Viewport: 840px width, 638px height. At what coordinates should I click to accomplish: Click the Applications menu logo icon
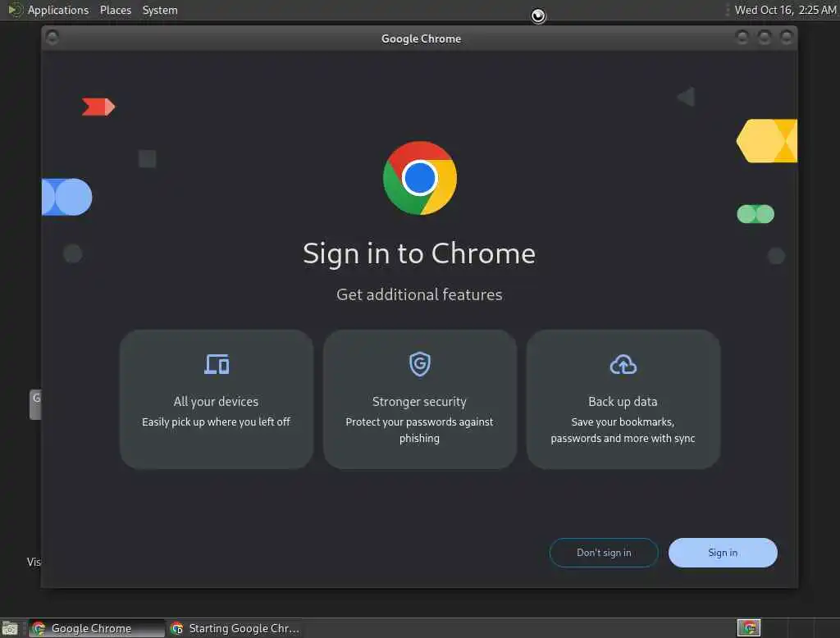point(15,10)
